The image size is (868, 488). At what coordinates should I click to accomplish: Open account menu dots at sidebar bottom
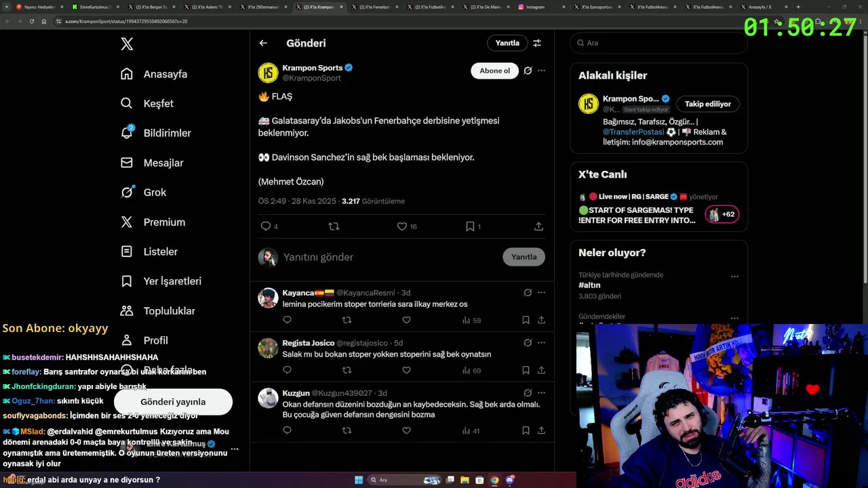235,449
